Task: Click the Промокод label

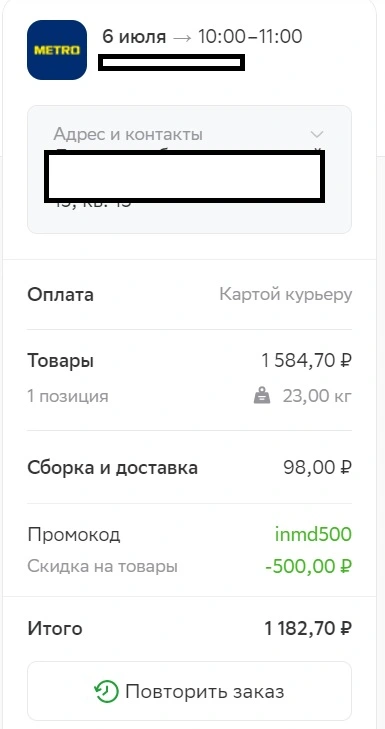Action: 74,535
